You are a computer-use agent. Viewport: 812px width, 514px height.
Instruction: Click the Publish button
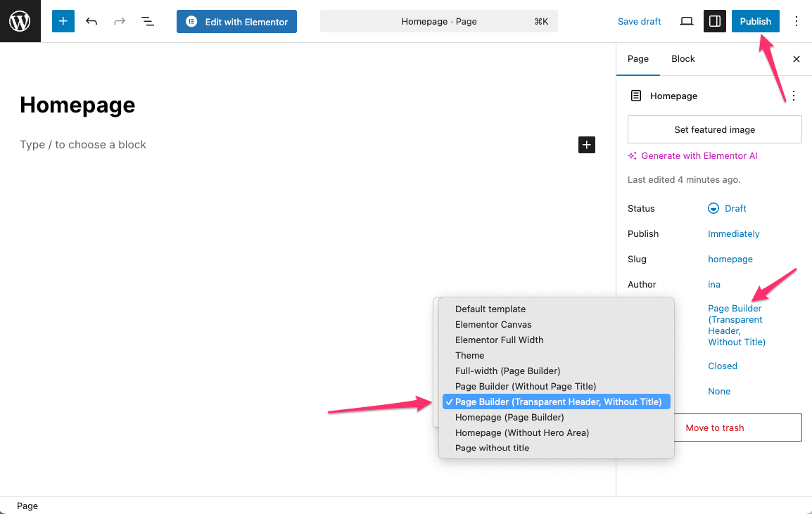(755, 21)
